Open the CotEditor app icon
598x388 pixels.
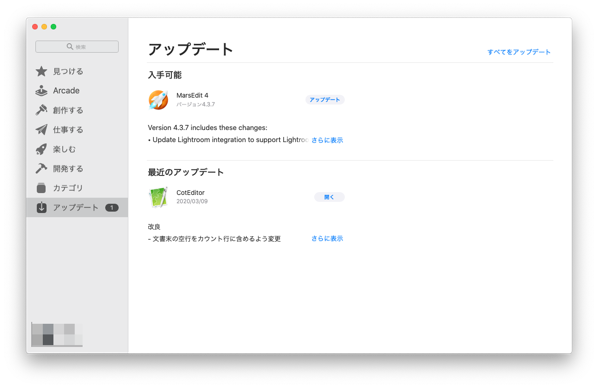(158, 197)
